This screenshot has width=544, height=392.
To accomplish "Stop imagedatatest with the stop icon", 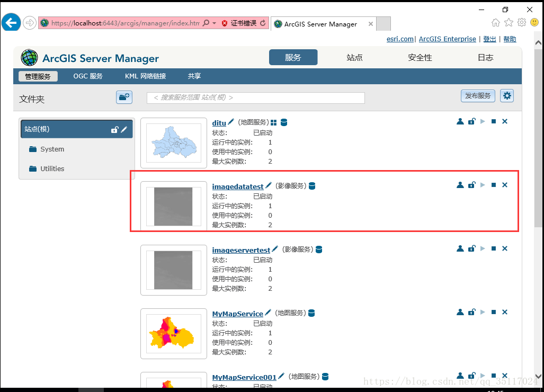I will pyautogui.click(x=494, y=185).
